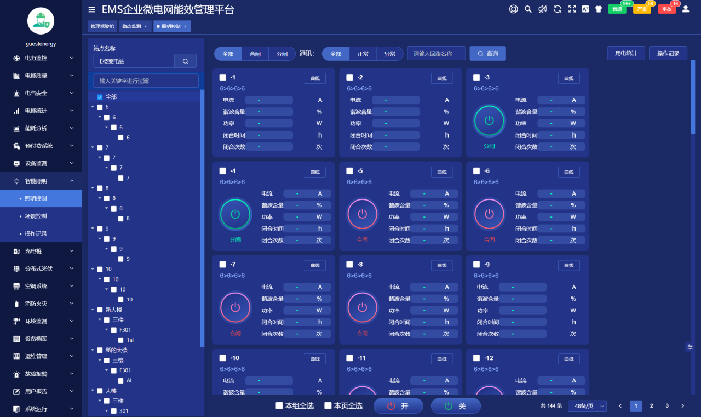Tick the 本页全选 checkbox at the bottom

click(327, 406)
